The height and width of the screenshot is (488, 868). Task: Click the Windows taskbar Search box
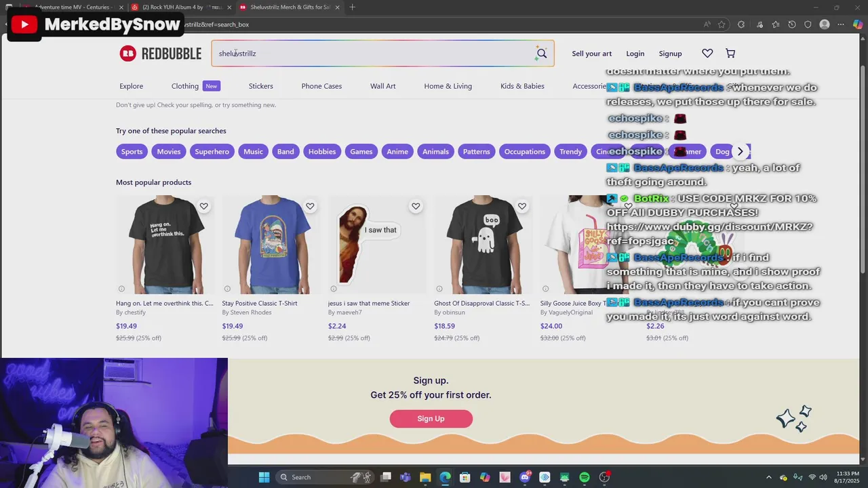click(325, 477)
